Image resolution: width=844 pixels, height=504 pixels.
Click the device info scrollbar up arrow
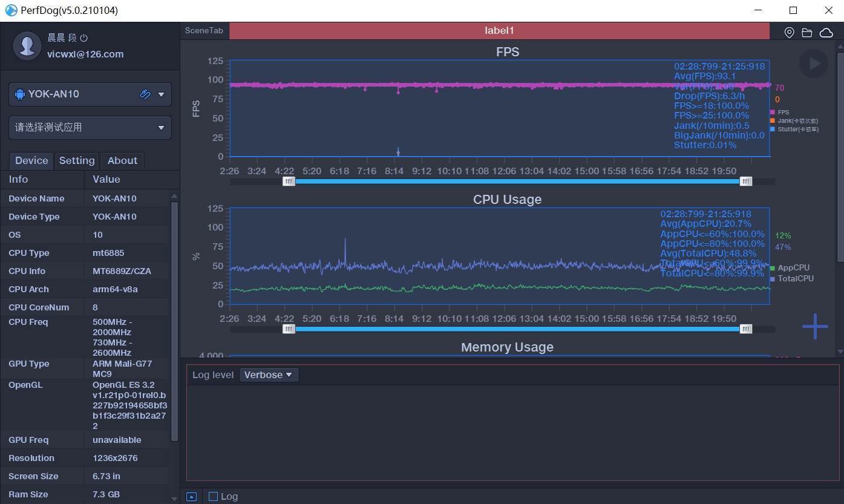coord(174,196)
